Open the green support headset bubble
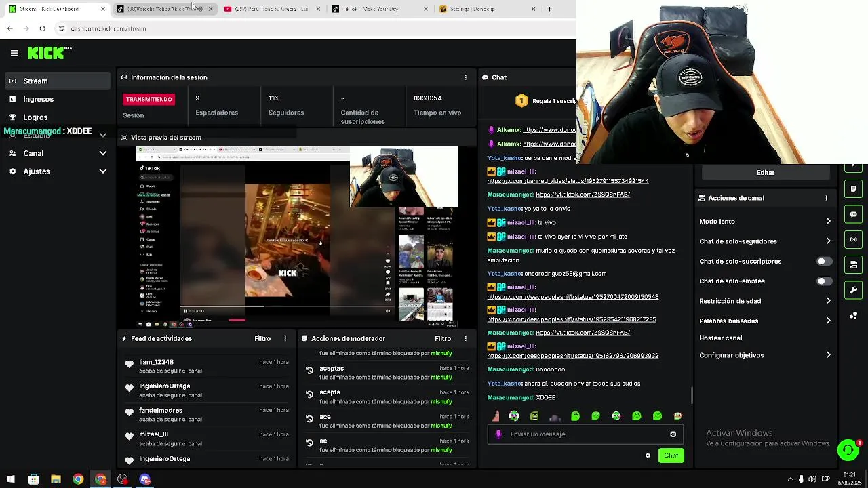 tap(848, 450)
